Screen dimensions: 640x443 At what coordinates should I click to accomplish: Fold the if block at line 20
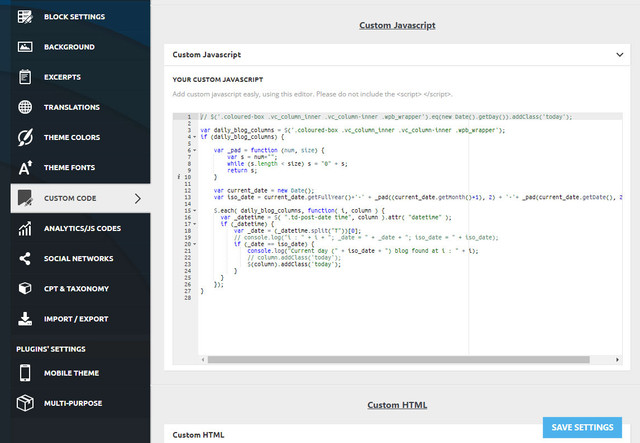pyautogui.click(x=195, y=244)
